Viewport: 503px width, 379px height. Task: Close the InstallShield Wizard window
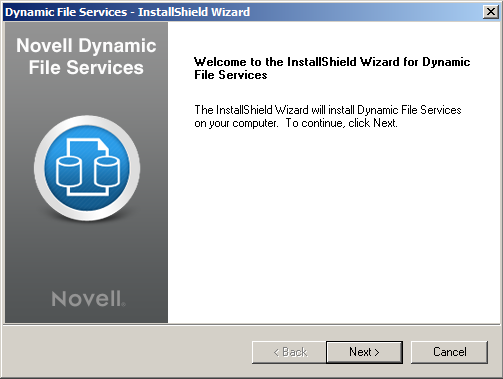click(491, 12)
